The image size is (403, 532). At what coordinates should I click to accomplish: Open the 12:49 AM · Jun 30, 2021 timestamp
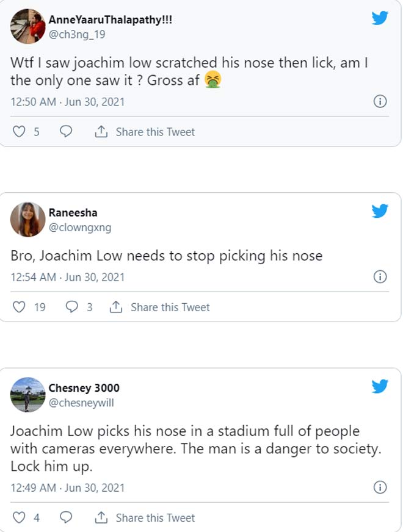point(68,487)
